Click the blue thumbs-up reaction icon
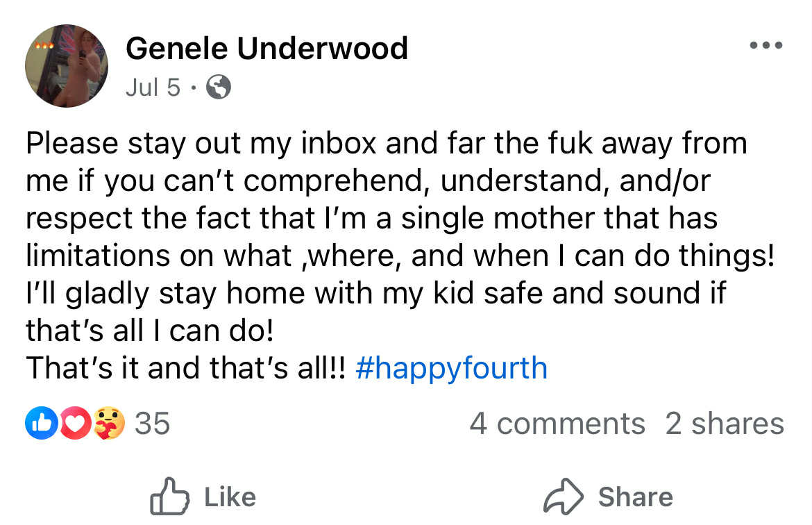Screen dimensions: 812x525 [x=38, y=424]
